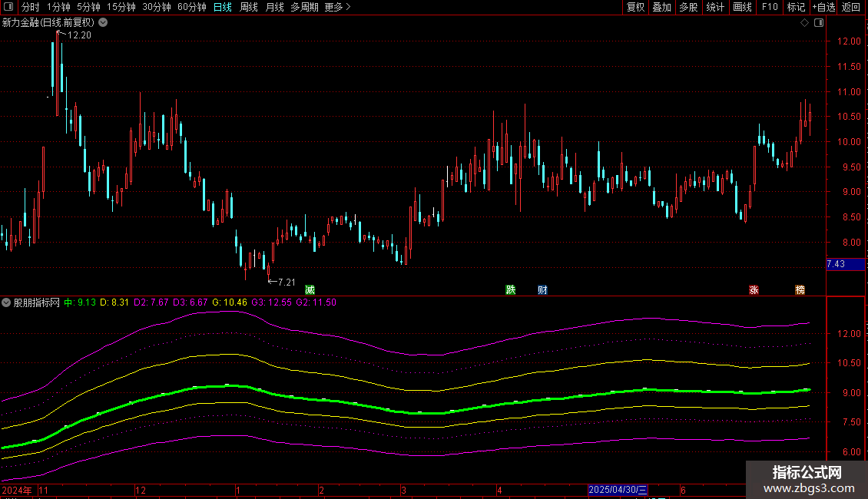Click the G3: 12.55 indicator value

271,302
